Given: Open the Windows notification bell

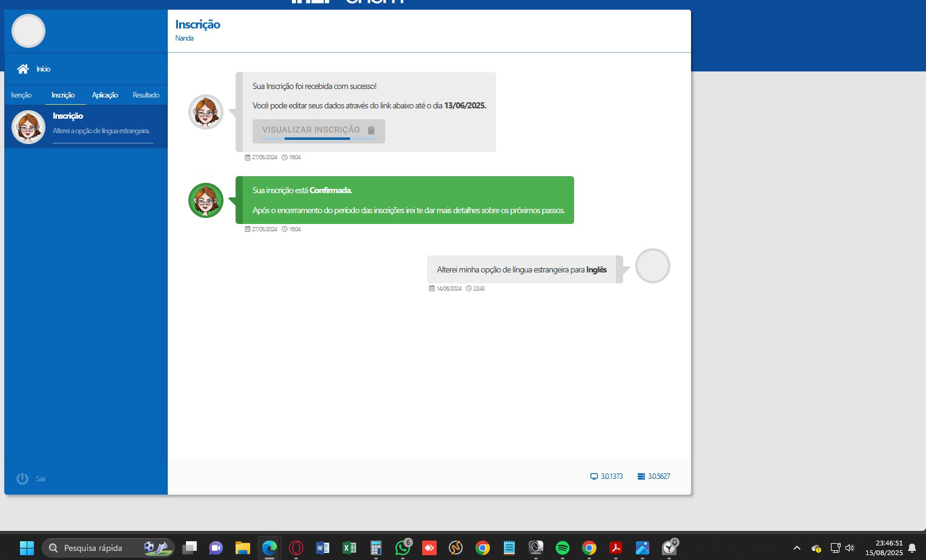Looking at the screenshot, I should coord(912,548).
